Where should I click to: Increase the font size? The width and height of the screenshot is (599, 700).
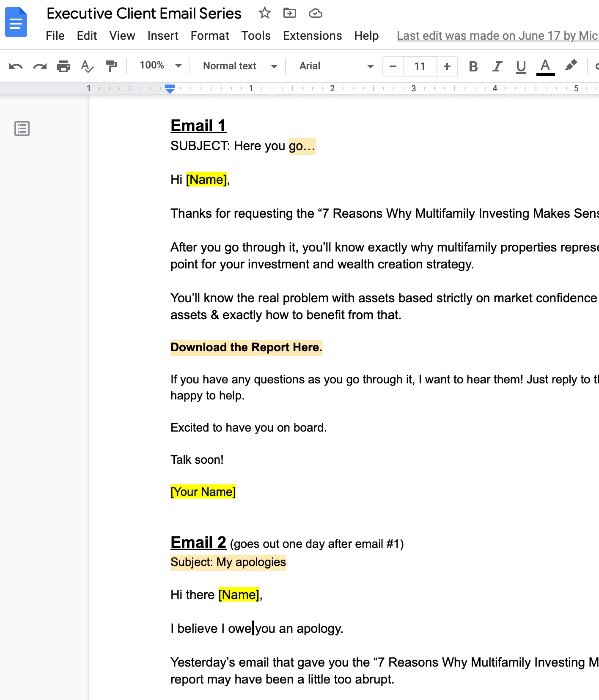pyautogui.click(x=447, y=66)
